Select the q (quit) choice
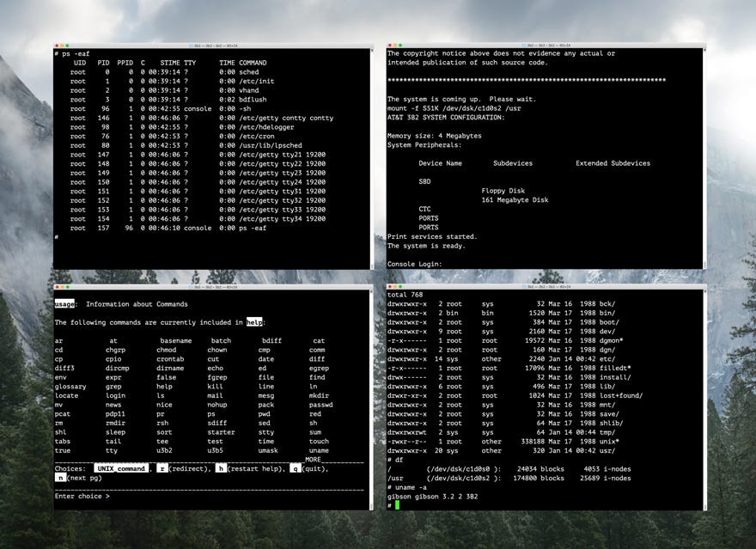This screenshot has width=756, height=549. 296,469
